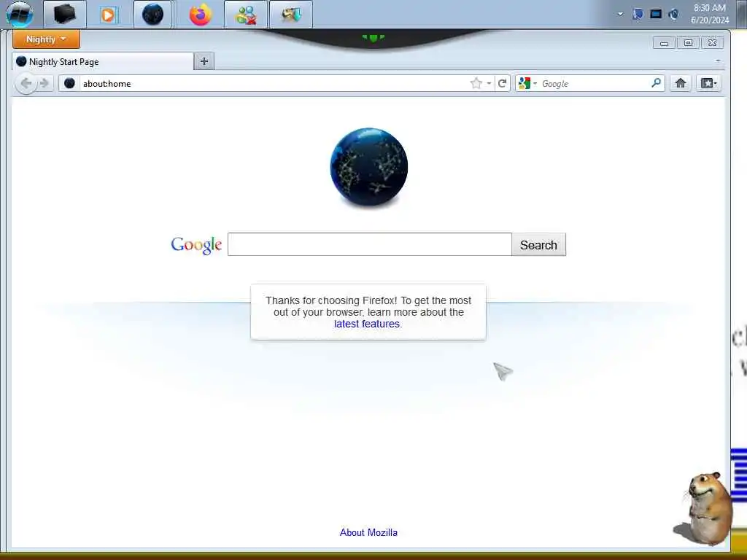Open the black folder taskbar icon
Image resolution: width=747 pixels, height=560 pixels.
tap(65, 15)
